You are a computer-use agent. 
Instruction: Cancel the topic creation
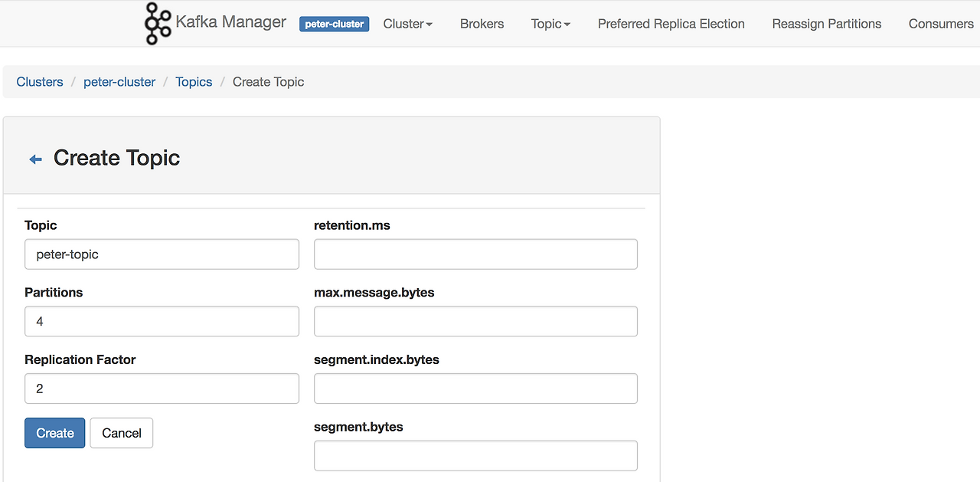(122, 433)
